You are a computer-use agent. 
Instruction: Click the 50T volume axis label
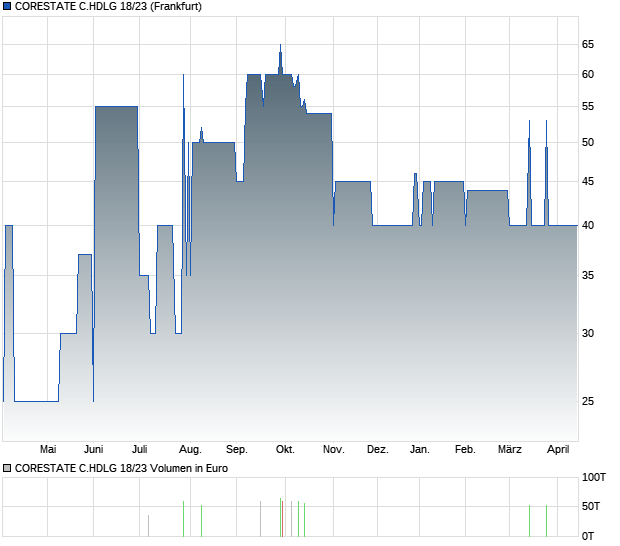[591, 507]
